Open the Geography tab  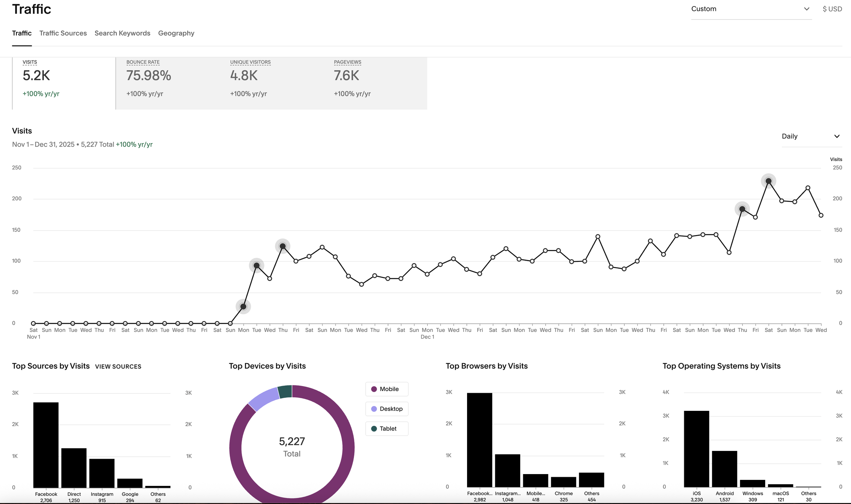tap(176, 33)
